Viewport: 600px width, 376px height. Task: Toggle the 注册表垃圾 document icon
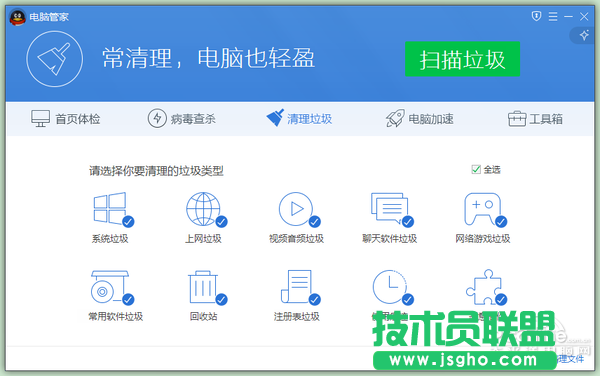coord(300,288)
